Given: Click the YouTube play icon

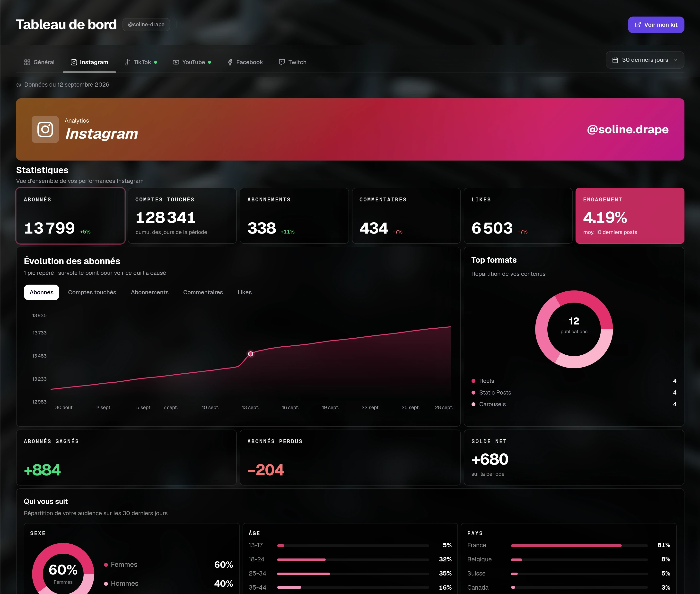Looking at the screenshot, I should (176, 62).
